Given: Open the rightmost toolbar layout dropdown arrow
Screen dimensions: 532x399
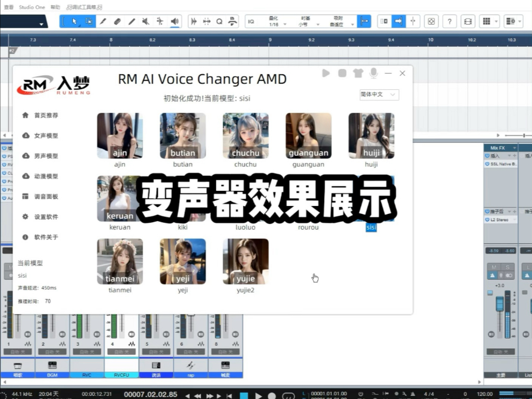Looking at the screenshot, I should tap(520, 21).
